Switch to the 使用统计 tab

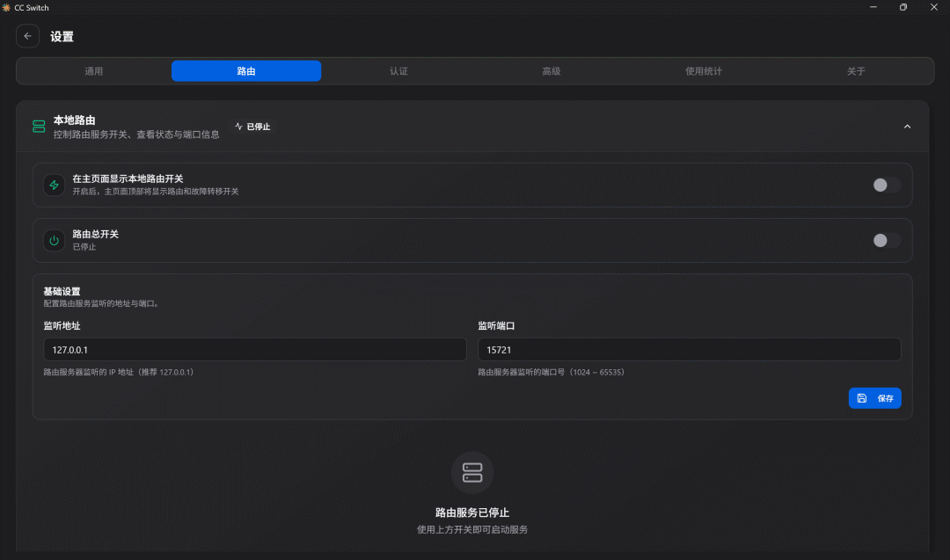click(704, 71)
